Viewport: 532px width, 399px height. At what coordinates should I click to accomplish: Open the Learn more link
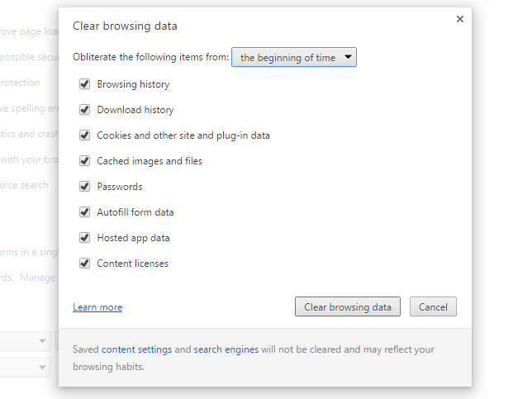97,307
